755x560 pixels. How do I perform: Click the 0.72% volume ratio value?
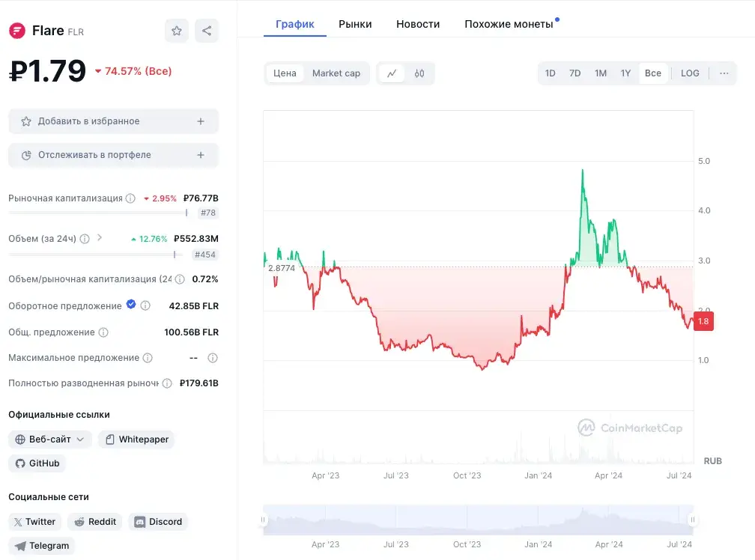click(x=205, y=279)
